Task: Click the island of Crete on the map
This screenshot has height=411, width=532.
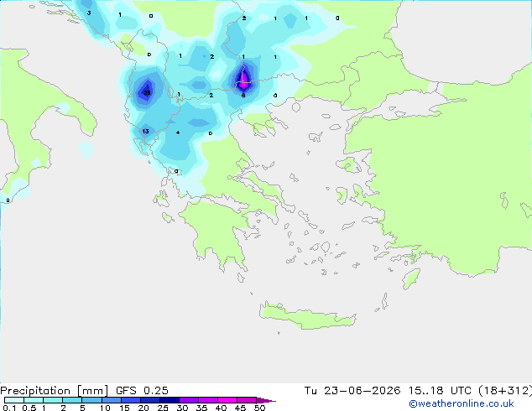Action: [307, 316]
